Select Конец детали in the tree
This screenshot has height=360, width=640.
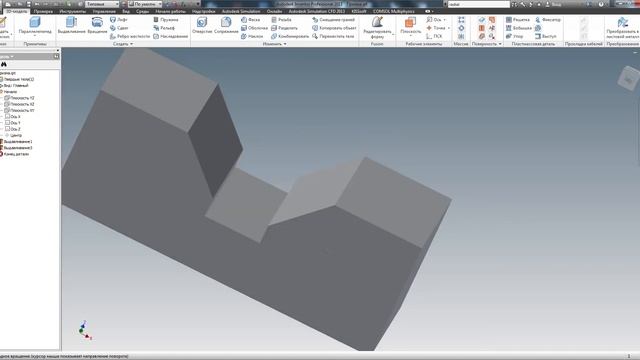pos(15,154)
